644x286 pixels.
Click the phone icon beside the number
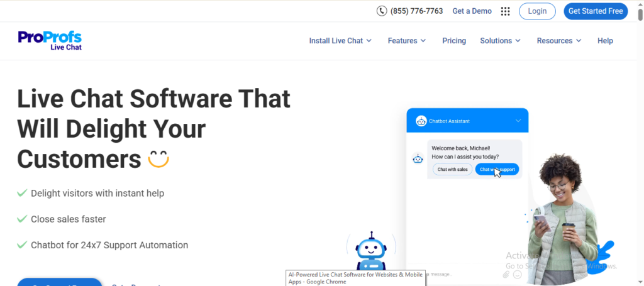382,11
